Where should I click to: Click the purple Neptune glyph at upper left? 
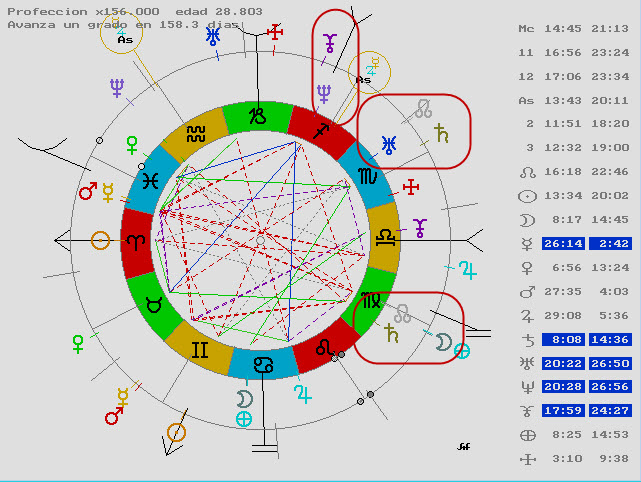click(x=119, y=90)
